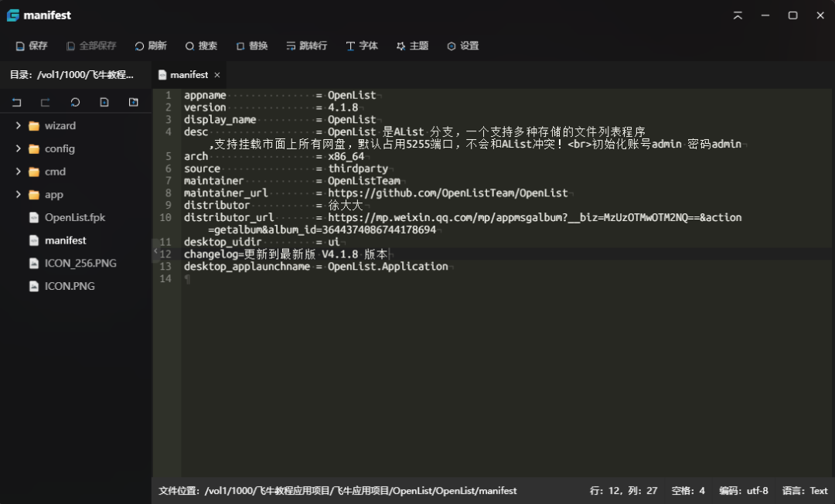
Task: Click the back arrow icon in file sidebar
Action: click(x=16, y=102)
